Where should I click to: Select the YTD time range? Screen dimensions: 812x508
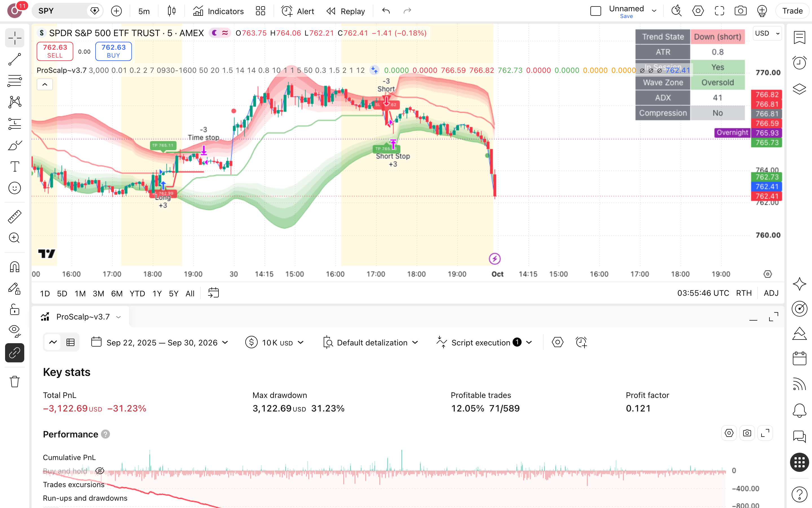pyautogui.click(x=137, y=293)
